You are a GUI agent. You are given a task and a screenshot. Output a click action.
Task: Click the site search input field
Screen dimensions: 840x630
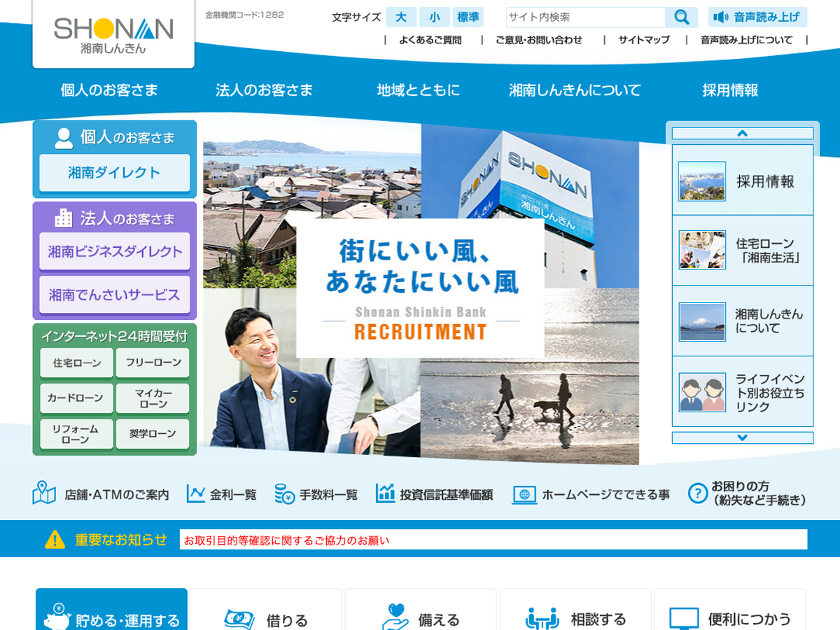pos(585,17)
